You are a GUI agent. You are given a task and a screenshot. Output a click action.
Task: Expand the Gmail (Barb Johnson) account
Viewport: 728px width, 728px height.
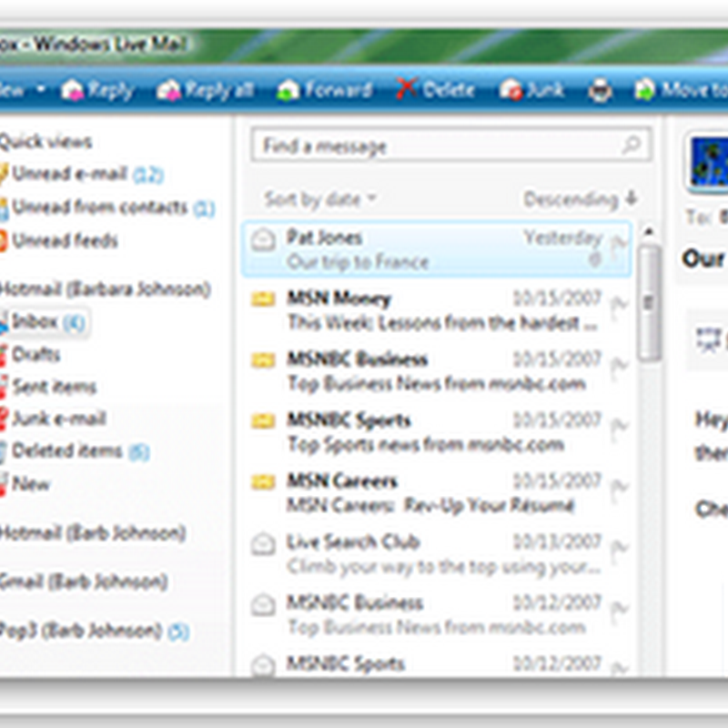84,581
